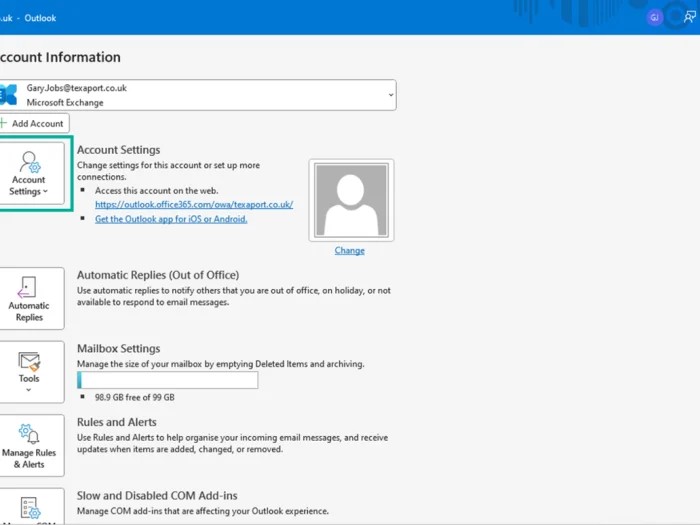
Task: Click the Microsoft Exchange account icon
Action: (x=8, y=95)
